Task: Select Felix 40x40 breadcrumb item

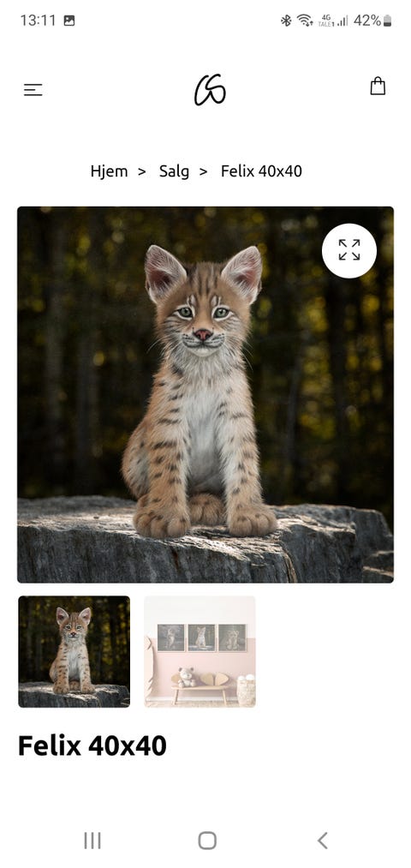Action: 262,171
